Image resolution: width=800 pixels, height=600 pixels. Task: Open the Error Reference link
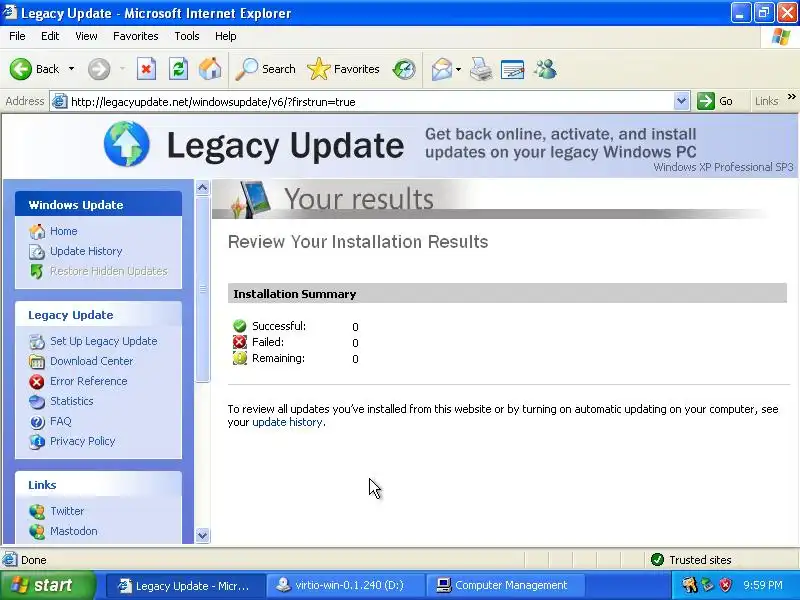click(x=89, y=381)
